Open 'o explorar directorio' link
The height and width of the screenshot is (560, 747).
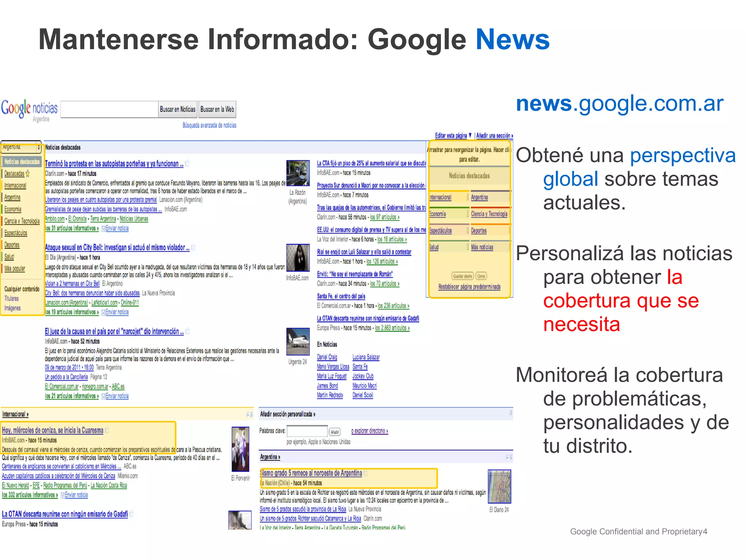(x=369, y=431)
